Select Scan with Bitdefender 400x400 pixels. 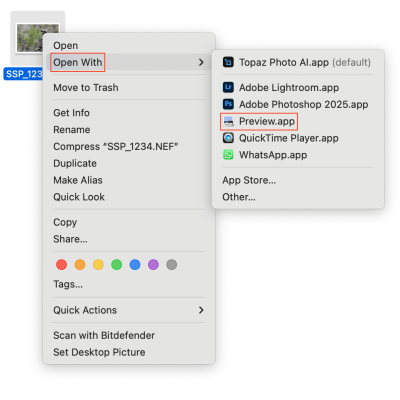(x=104, y=335)
